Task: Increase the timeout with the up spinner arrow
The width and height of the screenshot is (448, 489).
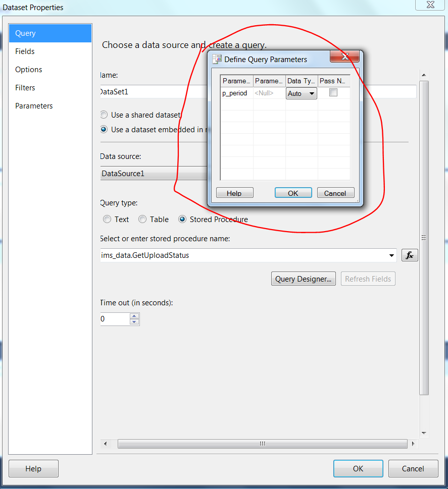Action: pyautogui.click(x=134, y=316)
